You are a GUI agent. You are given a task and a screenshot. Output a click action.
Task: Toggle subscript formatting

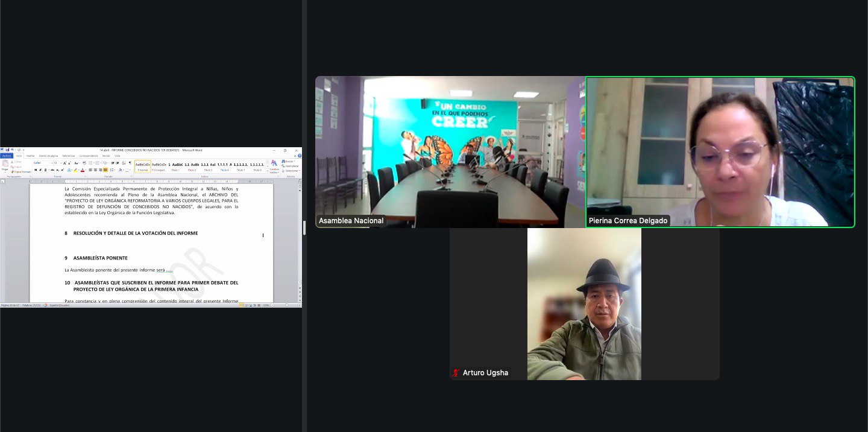(x=57, y=170)
